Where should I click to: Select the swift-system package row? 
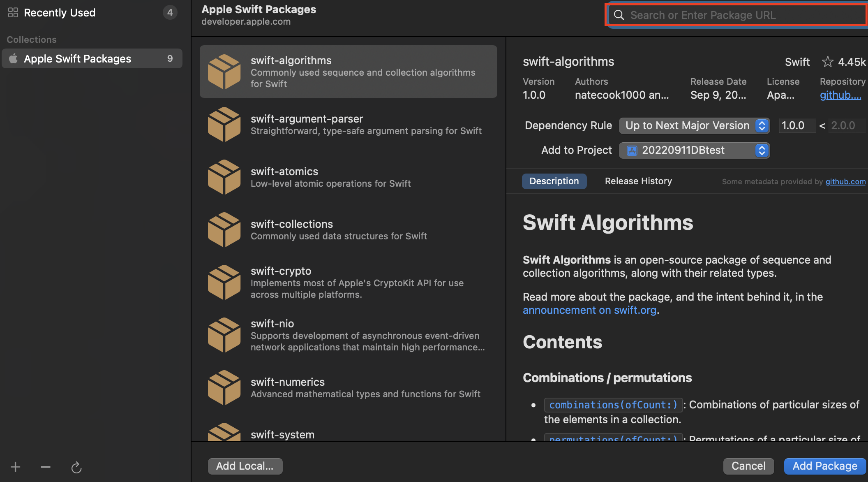click(349, 431)
